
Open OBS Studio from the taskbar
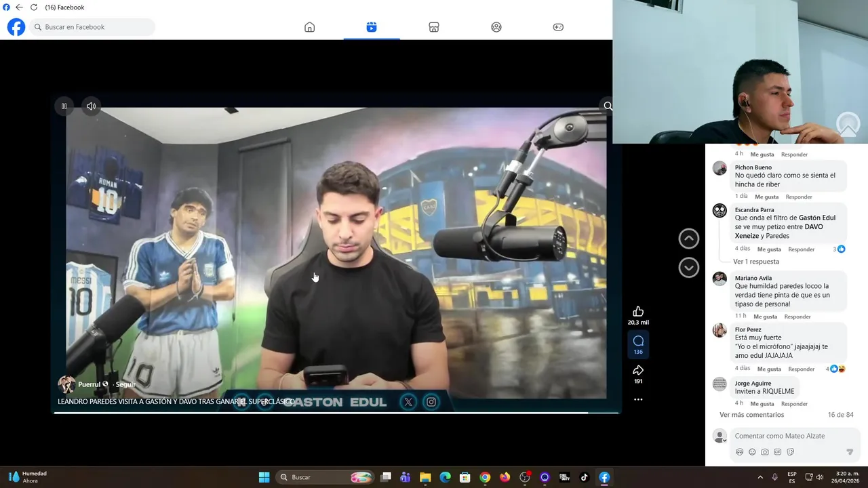click(x=525, y=477)
